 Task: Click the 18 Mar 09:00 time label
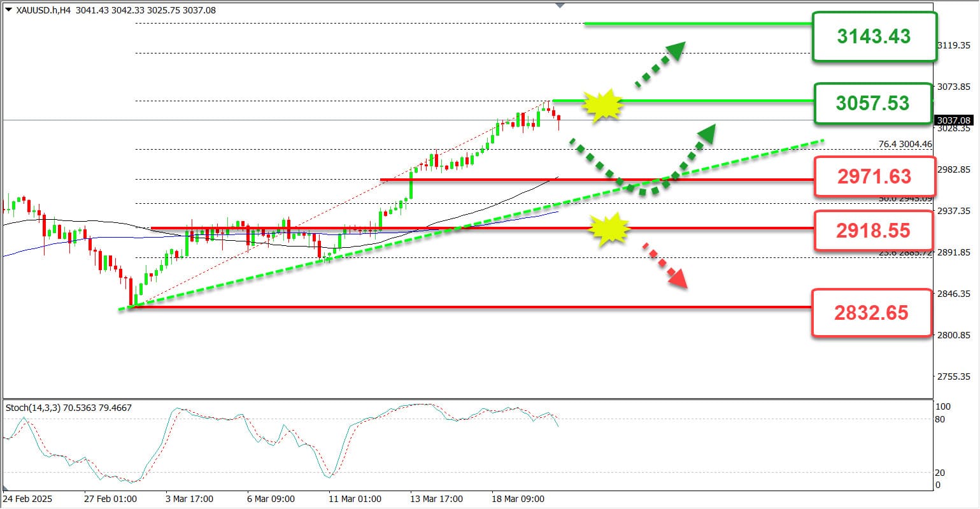[x=518, y=499]
